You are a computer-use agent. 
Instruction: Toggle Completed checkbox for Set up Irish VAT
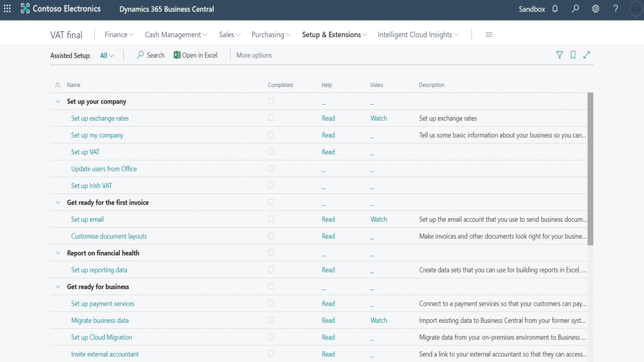point(271,185)
